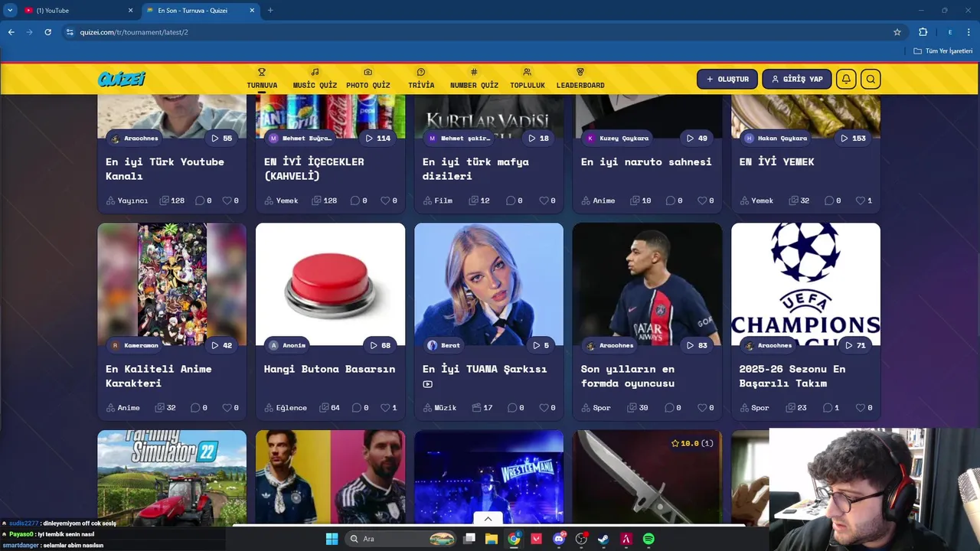Open title 2025-26 Sezonu En Başarılı Takım
This screenshot has width=980, height=551.
click(792, 376)
